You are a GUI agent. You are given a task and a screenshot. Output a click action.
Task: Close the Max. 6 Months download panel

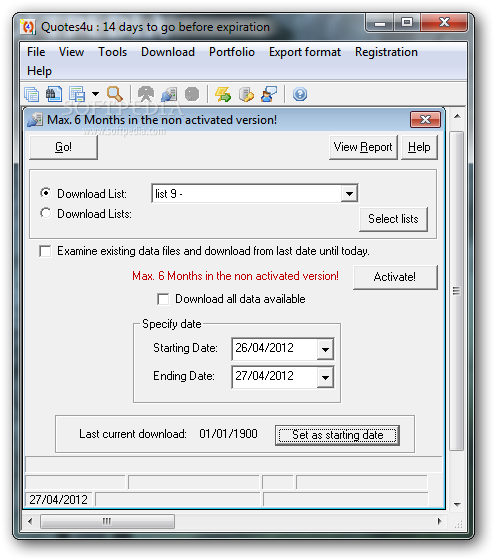(x=425, y=120)
